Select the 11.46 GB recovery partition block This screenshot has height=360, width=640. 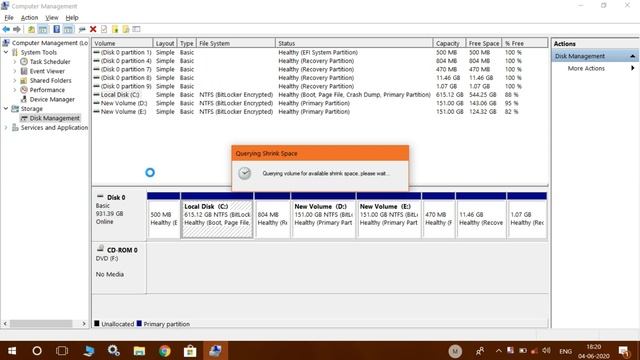click(x=481, y=215)
